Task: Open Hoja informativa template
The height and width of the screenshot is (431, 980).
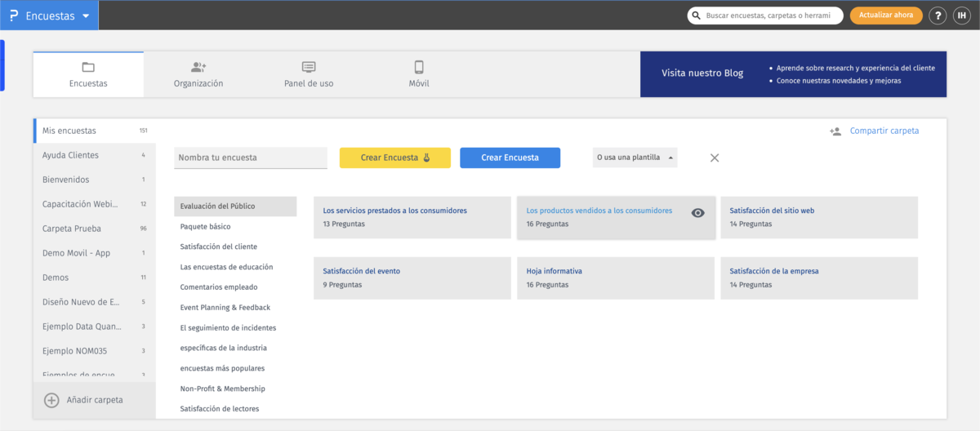Action: (x=616, y=278)
